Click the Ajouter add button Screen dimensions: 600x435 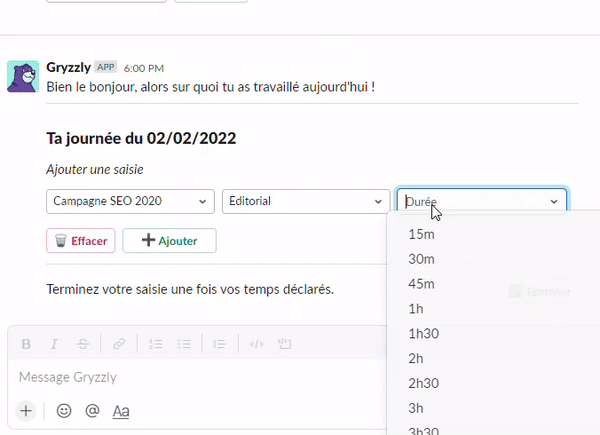[170, 241]
